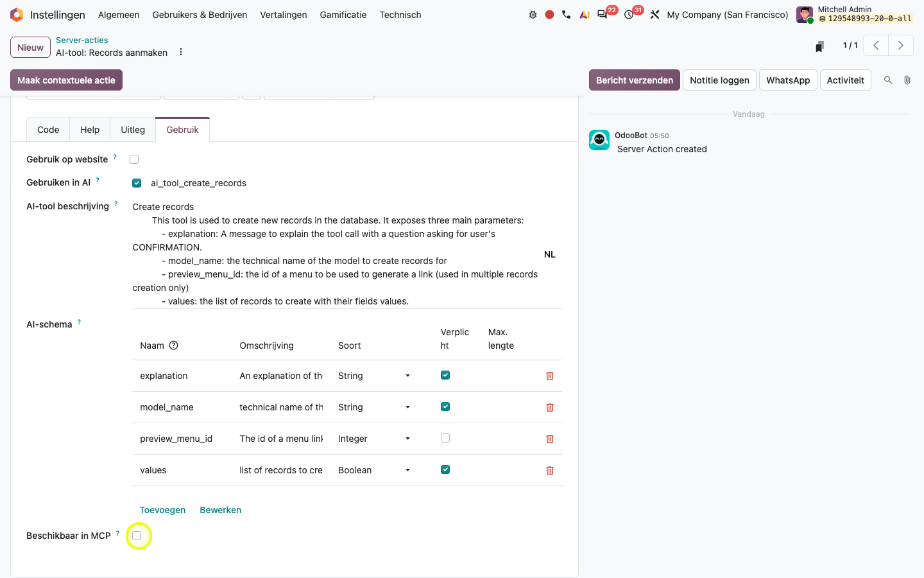The image size is (924, 578).
Task: Open Soort dropdown for model_name row
Action: pyautogui.click(x=374, y=407)
